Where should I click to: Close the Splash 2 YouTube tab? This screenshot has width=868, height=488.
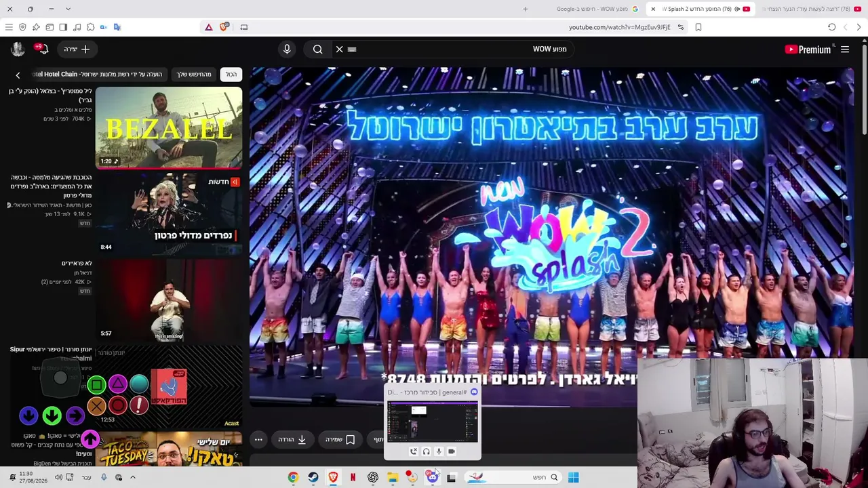click(653, 9)
